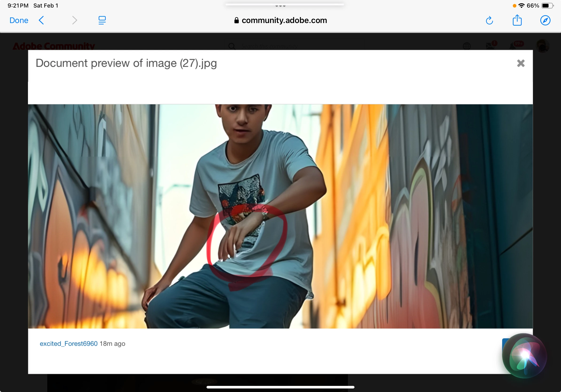
Task: Go forward with the right chevron
Action: click(x=74, y=20)
